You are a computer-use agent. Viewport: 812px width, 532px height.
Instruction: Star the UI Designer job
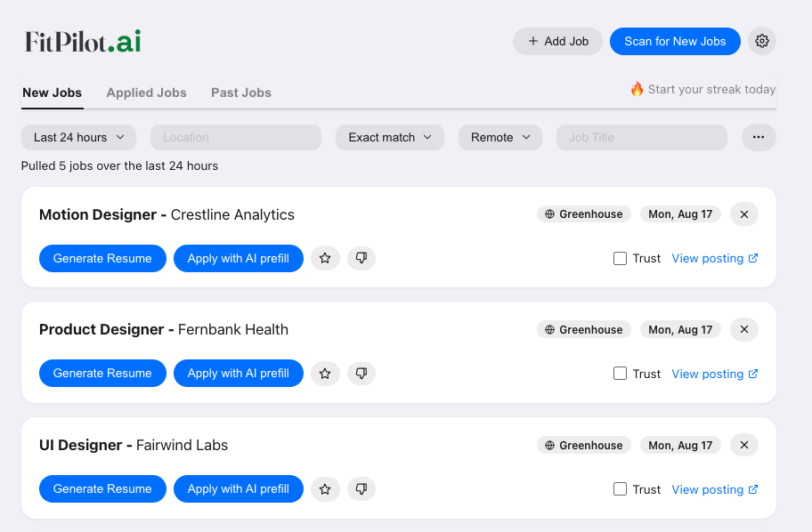325,489
